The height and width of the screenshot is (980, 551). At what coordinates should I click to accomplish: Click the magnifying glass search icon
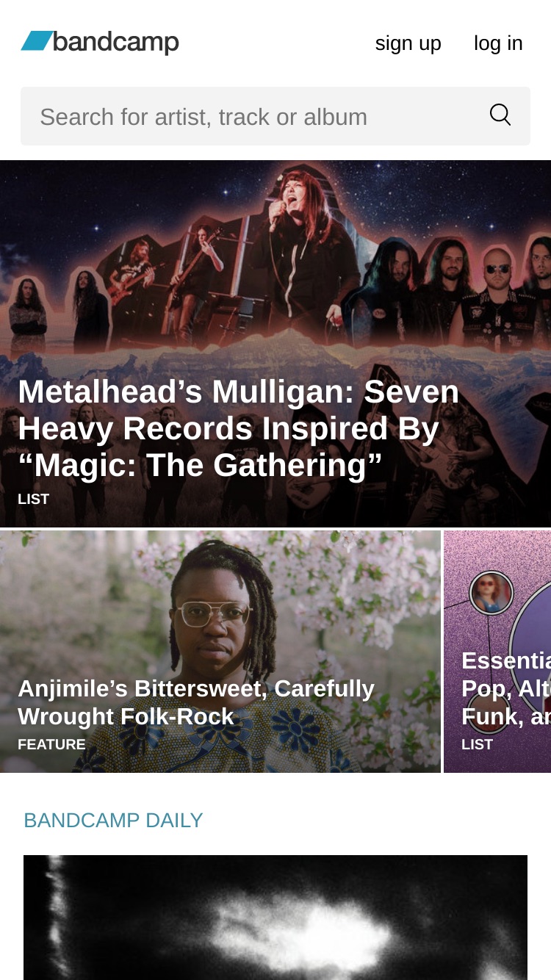click(500, 115)
